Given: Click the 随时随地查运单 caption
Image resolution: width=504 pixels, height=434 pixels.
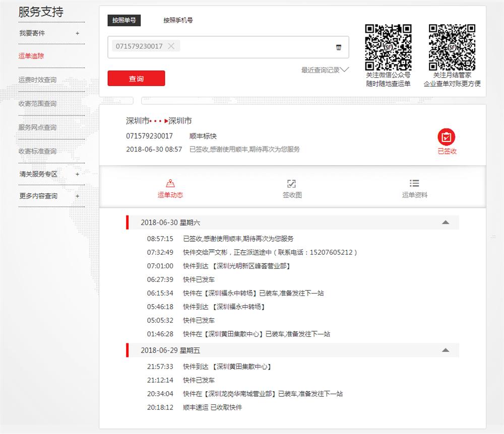Looking at the screenshot, I should pos(388,84).
